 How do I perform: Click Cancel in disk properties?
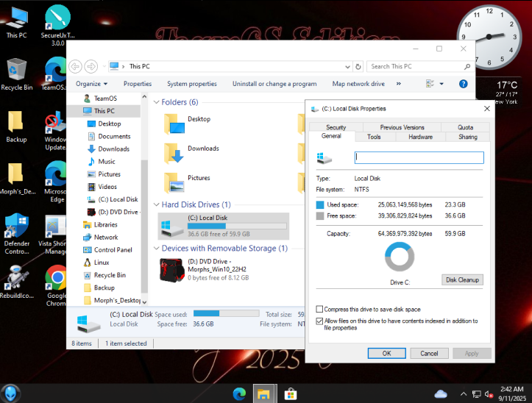(429, 354)
